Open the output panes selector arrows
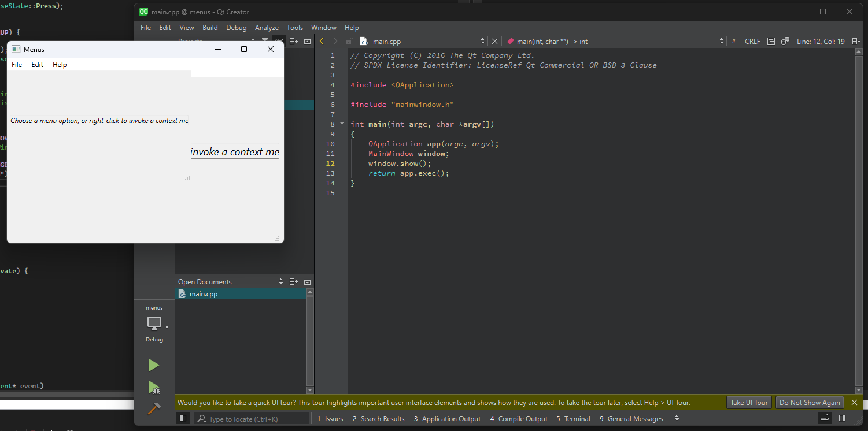This screenshot has height=431, width=868. 677,418
